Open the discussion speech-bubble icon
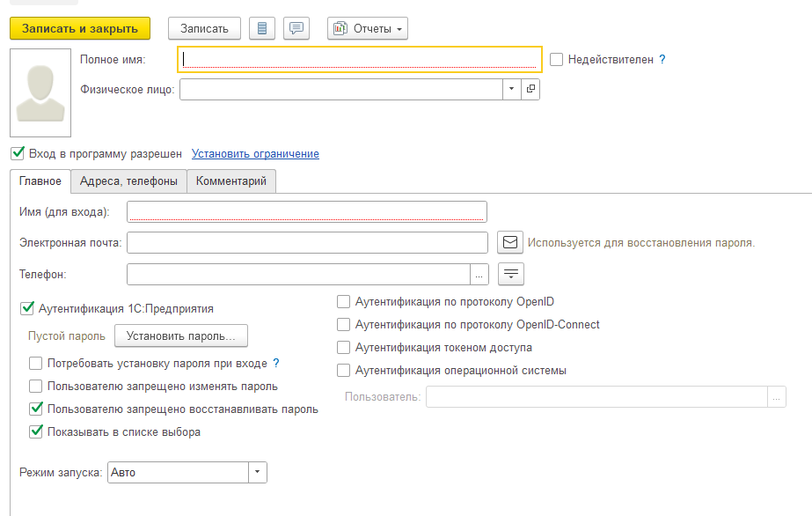 click(296, 28)
